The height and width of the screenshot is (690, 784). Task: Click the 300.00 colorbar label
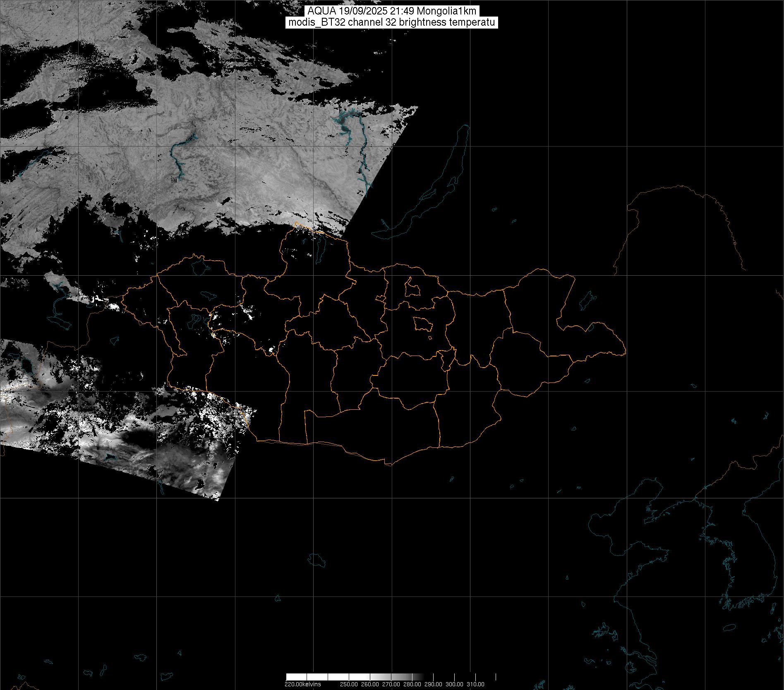pos(454,684)
